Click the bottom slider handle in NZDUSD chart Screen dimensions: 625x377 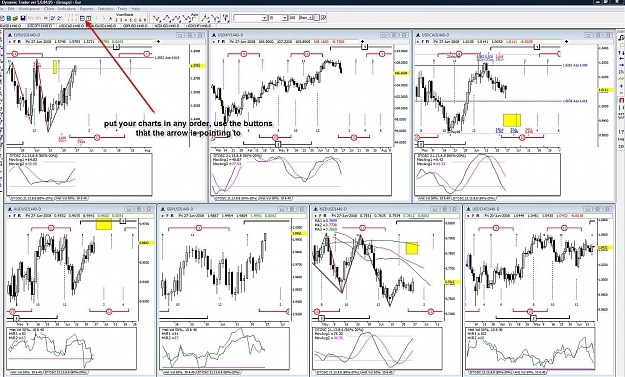click(x=321, y=318)
